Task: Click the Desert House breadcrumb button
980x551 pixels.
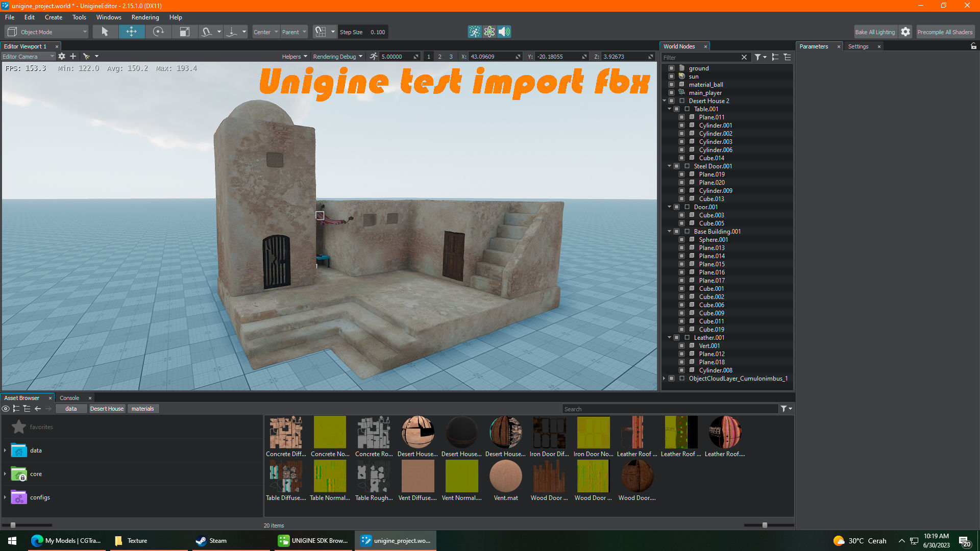Action: [x=107, y=409]
